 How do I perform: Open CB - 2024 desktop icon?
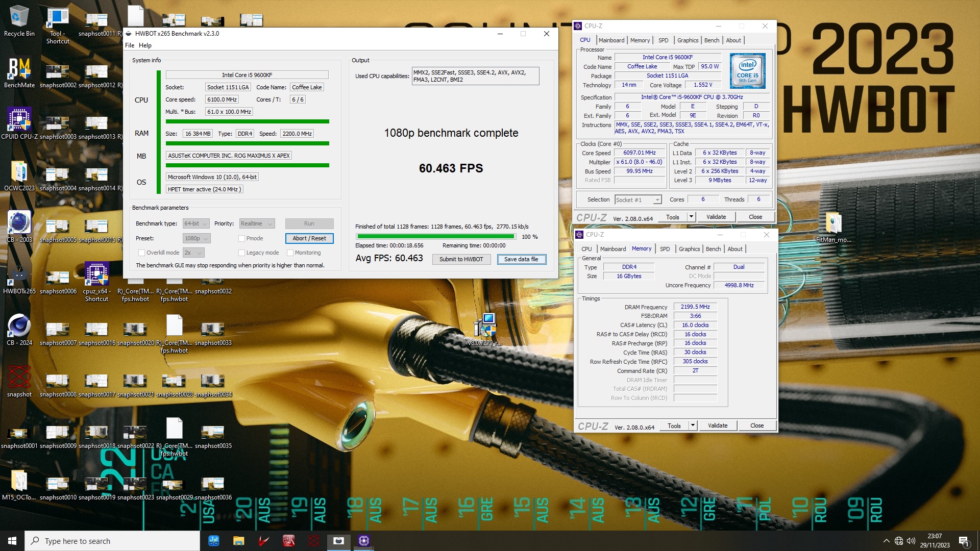pos(19,330)
